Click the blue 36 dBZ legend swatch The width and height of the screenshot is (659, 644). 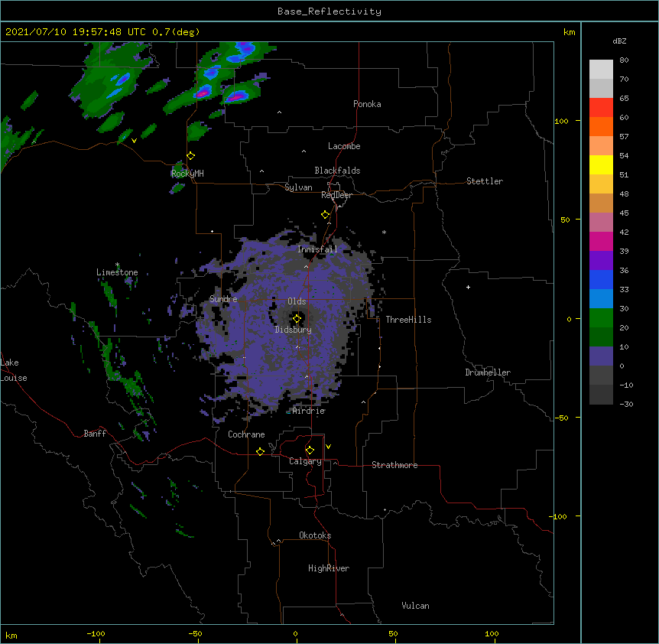point(601,279)
